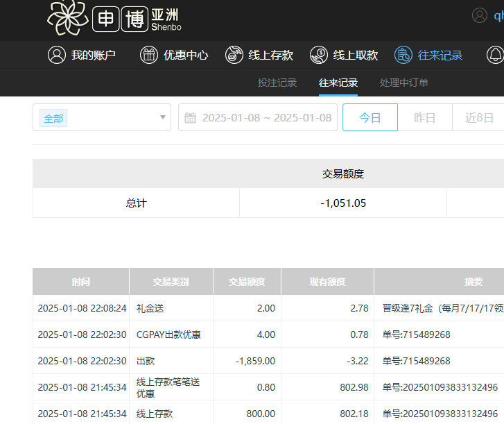Filter records by 近8日

pyautogui.click(x=479, y=117)
